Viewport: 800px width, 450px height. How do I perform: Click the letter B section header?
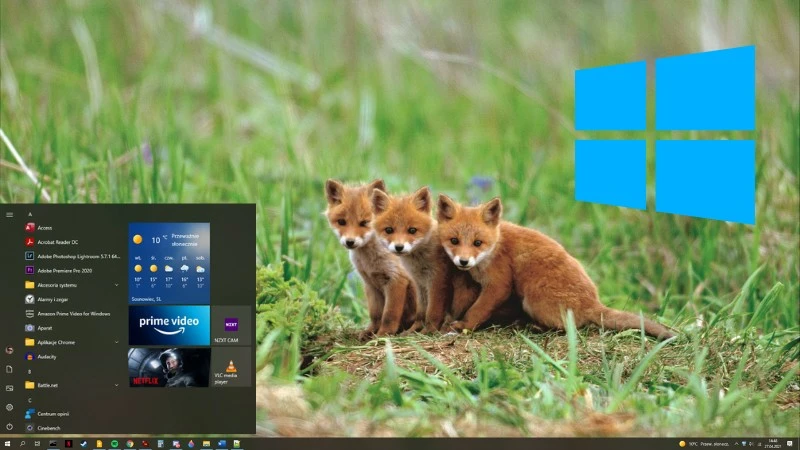pos(30,371)
